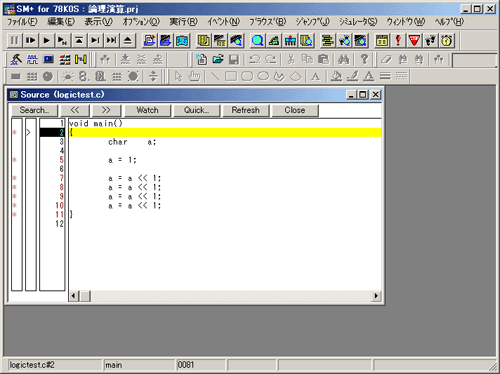Click the Stop (pause) execution button

pyautogui.click(x=14, y=40)
